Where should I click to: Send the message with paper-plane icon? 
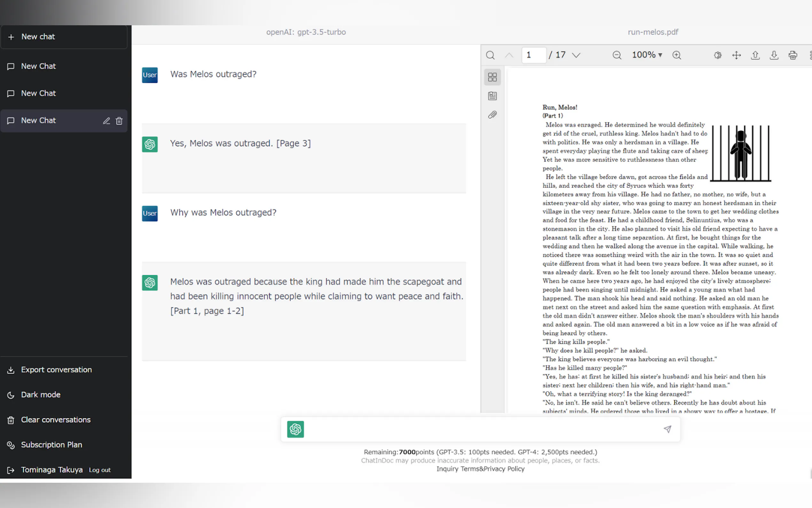667,429
